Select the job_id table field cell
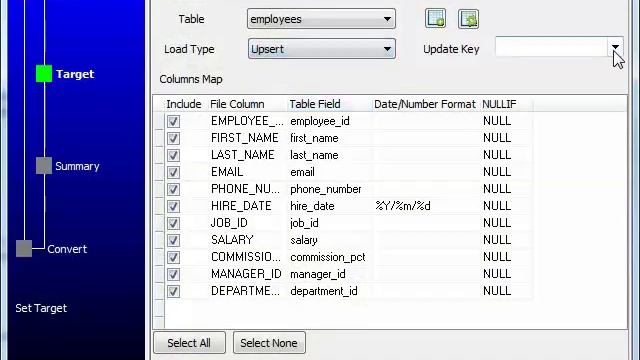The width and height of the screenshot is (640, 360). [330, 223]
